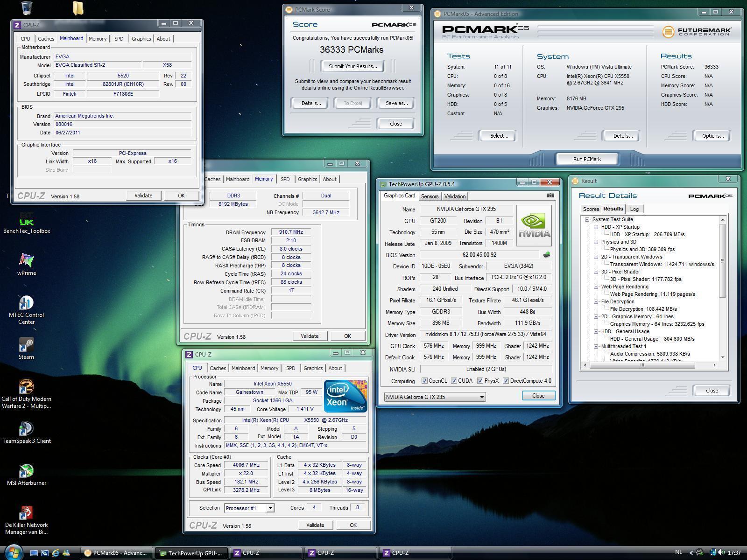Open the Log tab in Result window
This screenshot has height=560, width=747.
pyautogui.click(x=634, y=209)
